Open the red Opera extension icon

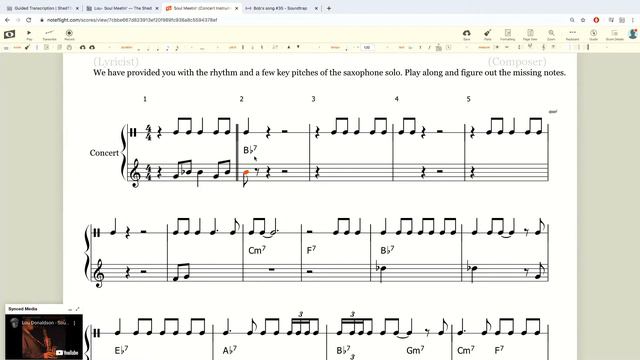[596, 20]
